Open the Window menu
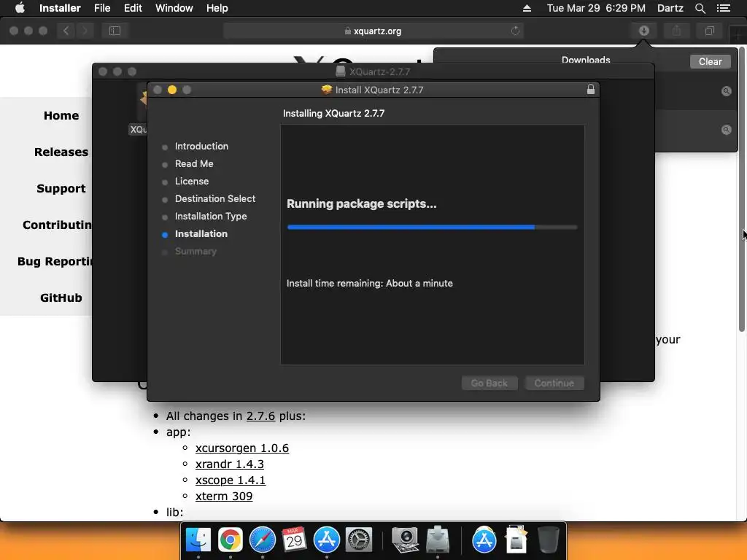 [x=174, y=8]
